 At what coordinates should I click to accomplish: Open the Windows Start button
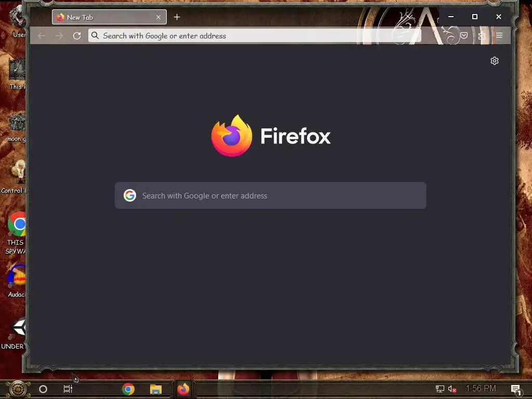18,389
